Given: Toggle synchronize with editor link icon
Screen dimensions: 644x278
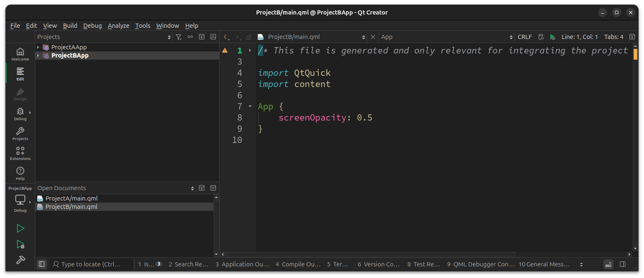Looking at the screenshot, I should 190,37.
